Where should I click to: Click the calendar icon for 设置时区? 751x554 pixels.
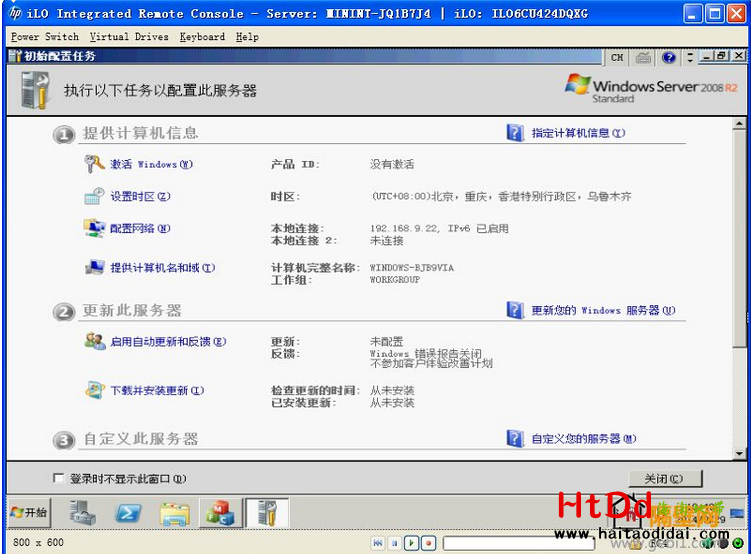pos(94,196)
